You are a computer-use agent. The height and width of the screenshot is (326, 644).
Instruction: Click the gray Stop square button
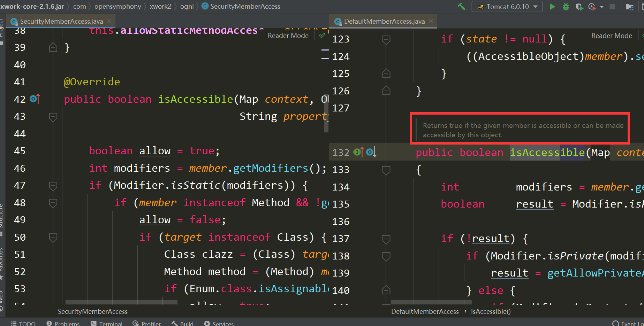(612, 7)
